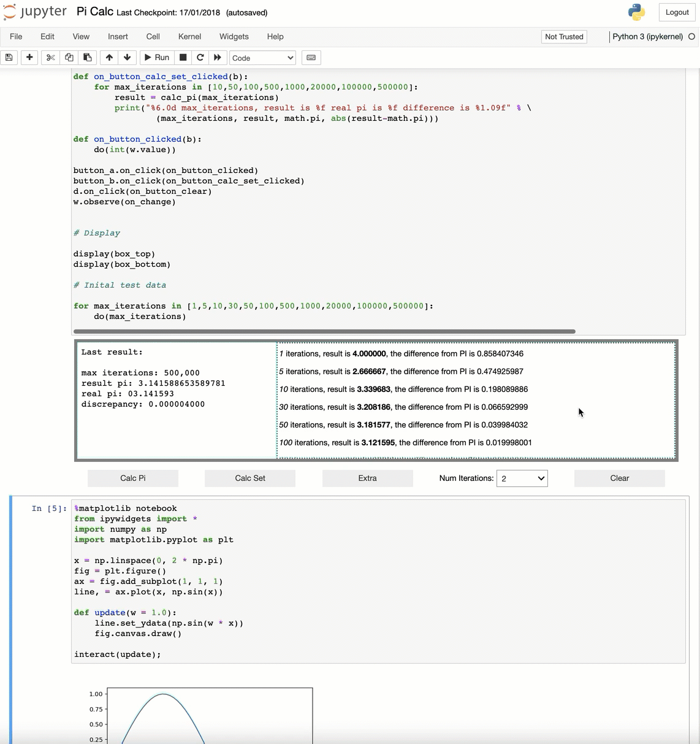Click the '(autosaved)' status text
Viewport: 700px width, 744px height.
pyautogui.click(x=246, y=12)
